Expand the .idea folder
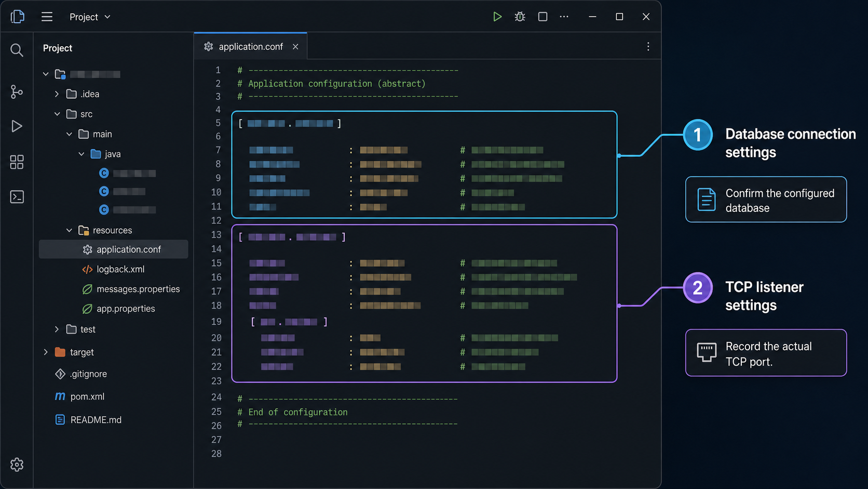Viewport: 868px width, 489px height. (57, 94)
